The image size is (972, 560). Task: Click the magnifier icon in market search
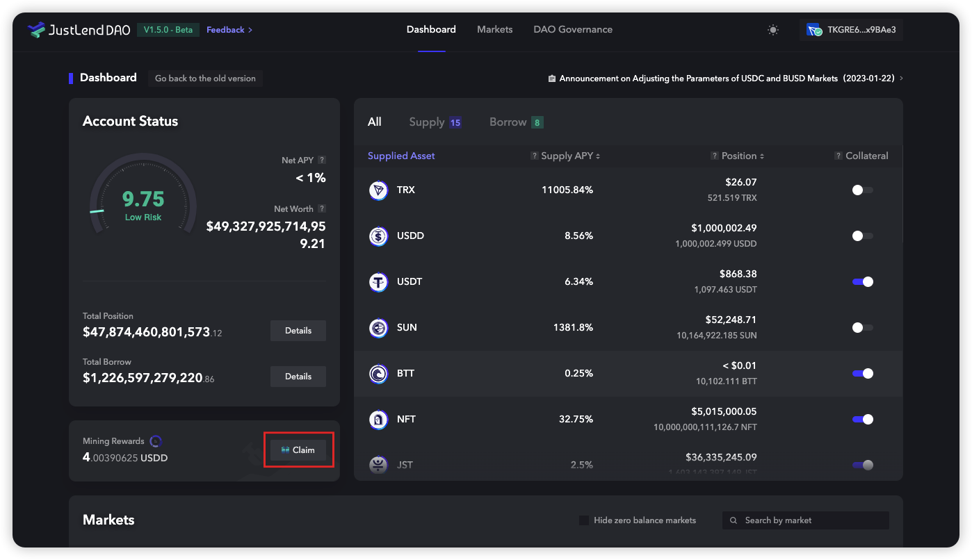(734, 520)
